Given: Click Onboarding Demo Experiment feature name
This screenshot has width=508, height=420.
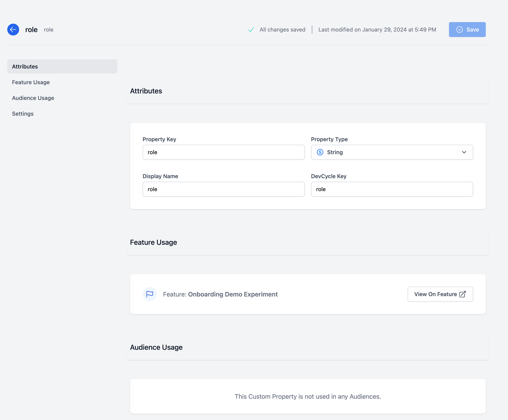Looking at the screenshot, I should (x=233, y=294).
